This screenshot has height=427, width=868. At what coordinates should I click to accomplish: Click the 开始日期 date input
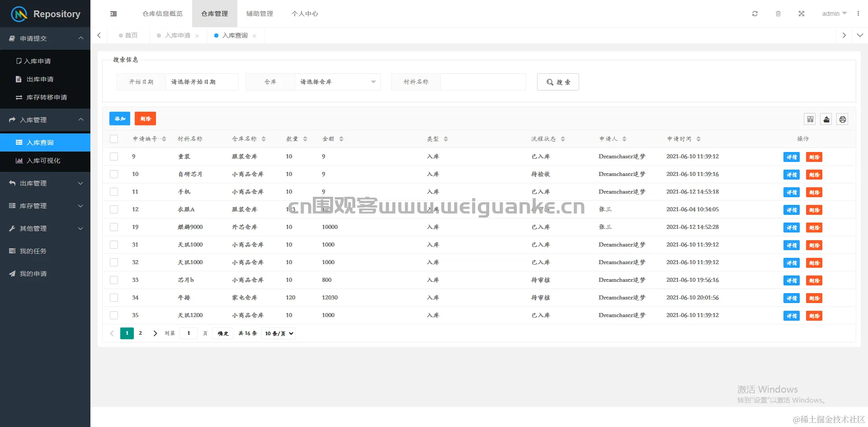(202, 82)
